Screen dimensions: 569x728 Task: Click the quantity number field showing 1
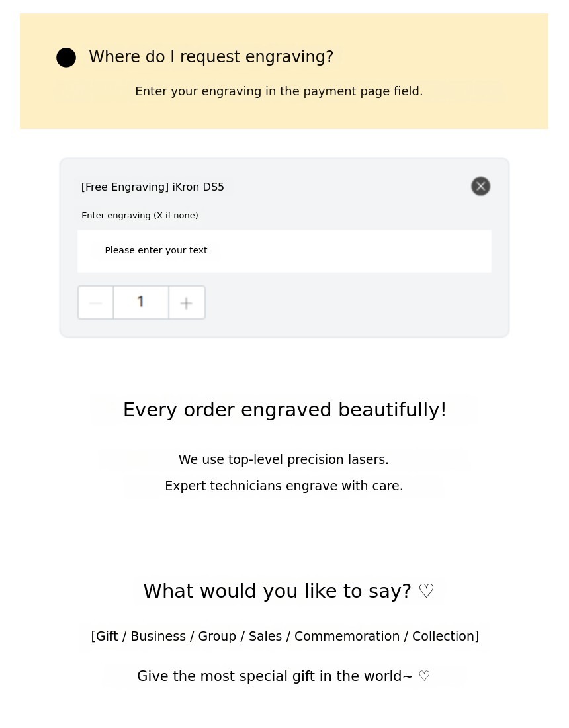pyautogui.click(x=141, y=302)
